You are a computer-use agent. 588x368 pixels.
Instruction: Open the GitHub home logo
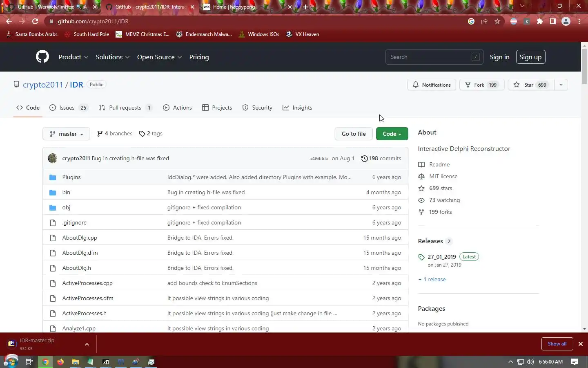(x=42, y=57)
